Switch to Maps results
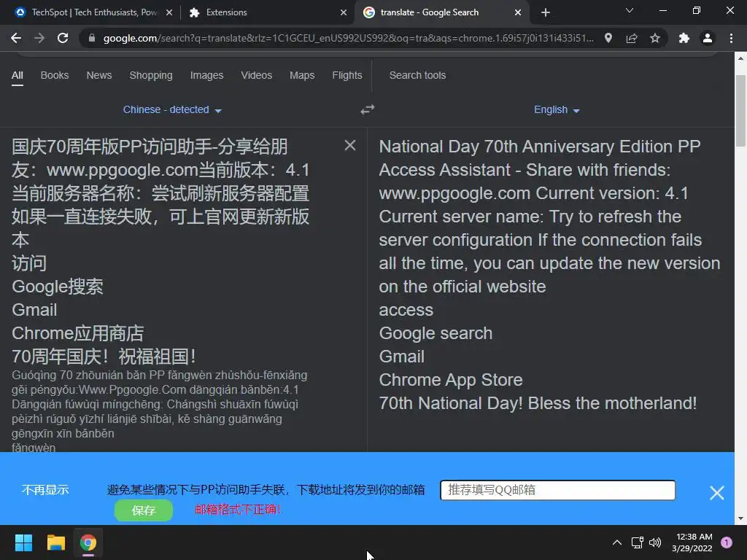Image resolution: width=747 pixels, height=560 pixels. (302, 75)
